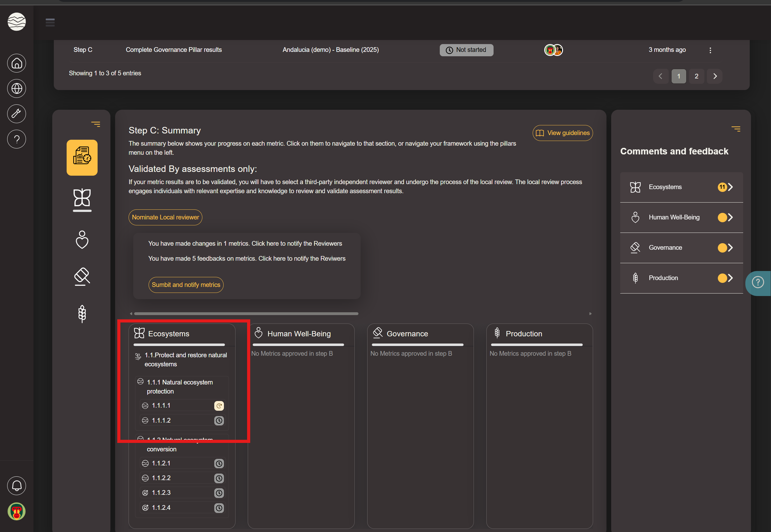Expand Ecosystems comments chevron with 11 badge
Screen dimensions: 771x532
point(730,187)
